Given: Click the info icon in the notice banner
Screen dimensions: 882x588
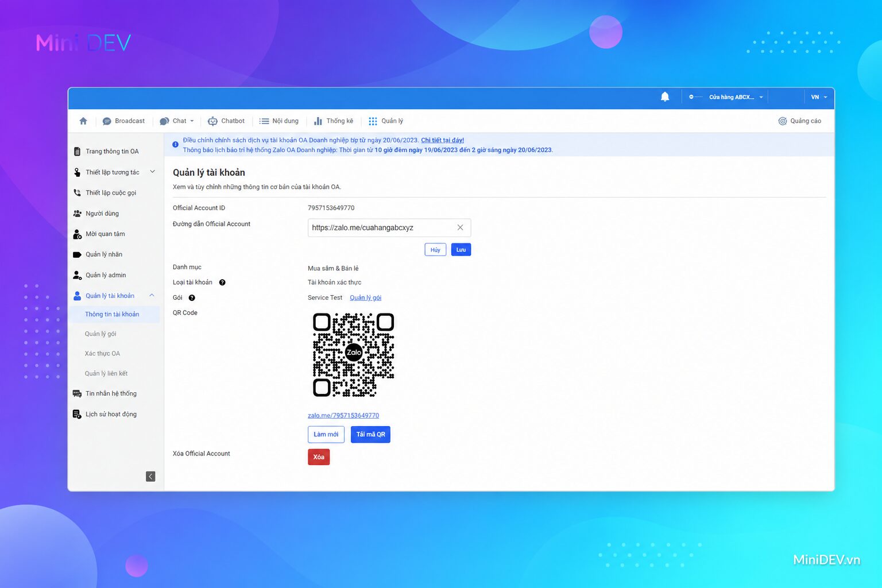Looking at the screenshot, I should click(175, 145).
